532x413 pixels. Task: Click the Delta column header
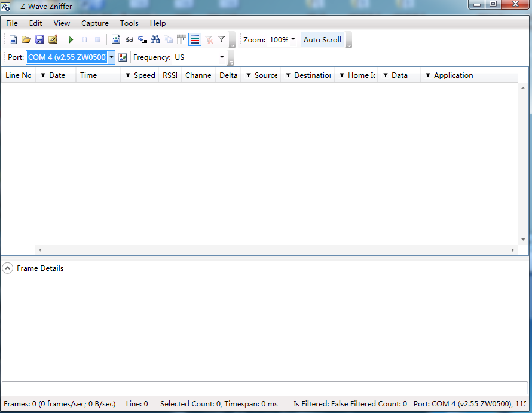228,75
